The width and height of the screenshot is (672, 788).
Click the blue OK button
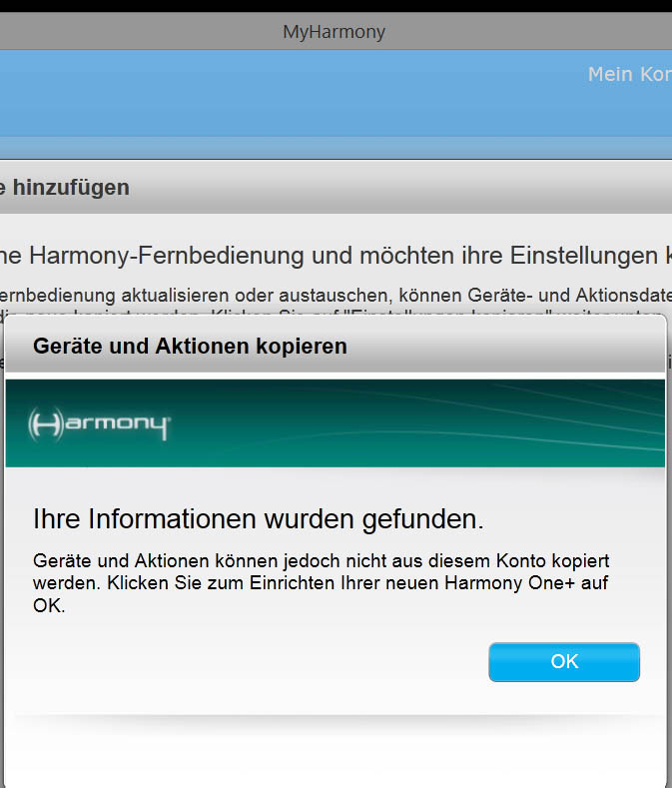click(564, 662)
